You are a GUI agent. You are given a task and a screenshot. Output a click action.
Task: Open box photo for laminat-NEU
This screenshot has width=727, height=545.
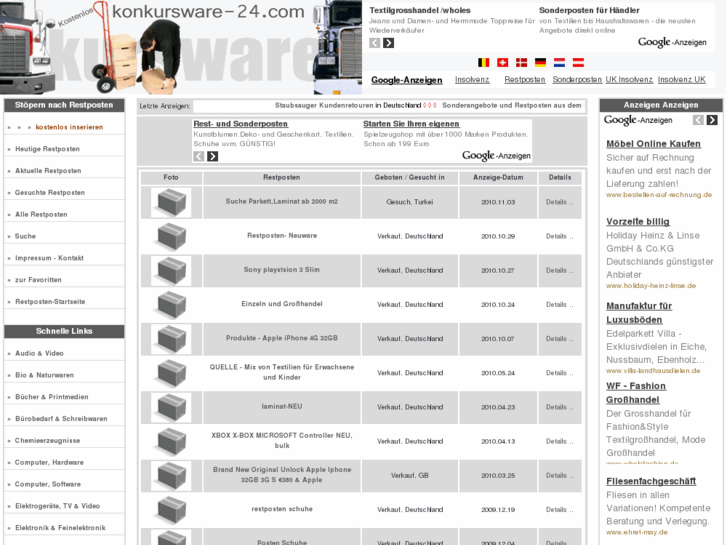171,407
